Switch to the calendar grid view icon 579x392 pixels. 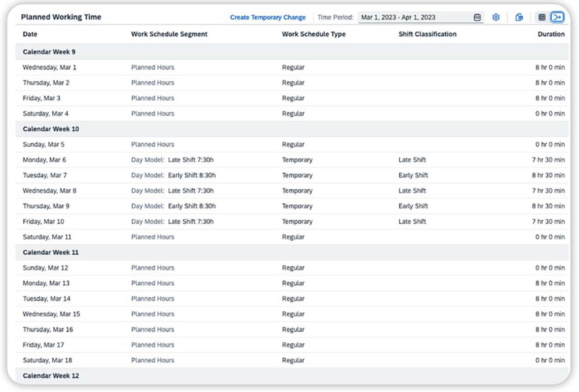click(x=542, y=17)
